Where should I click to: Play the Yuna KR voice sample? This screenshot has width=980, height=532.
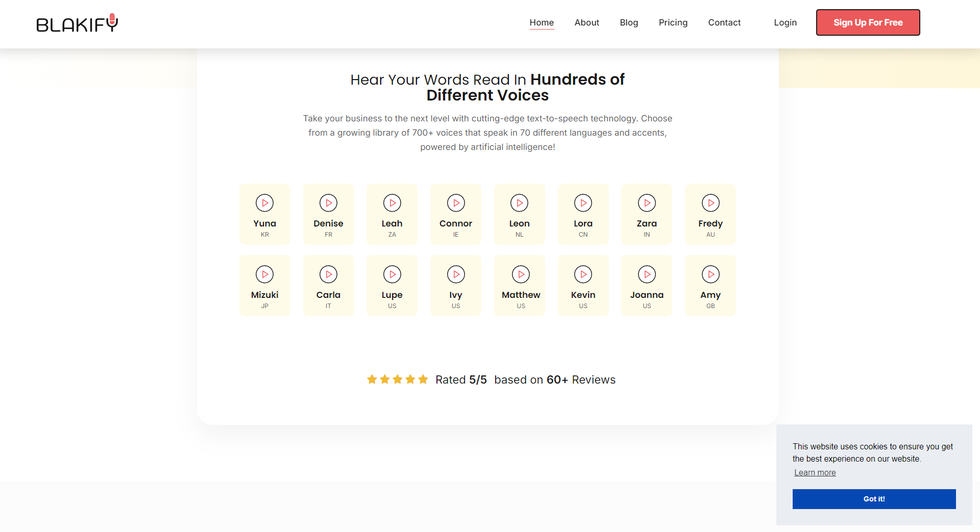[264, 203]
